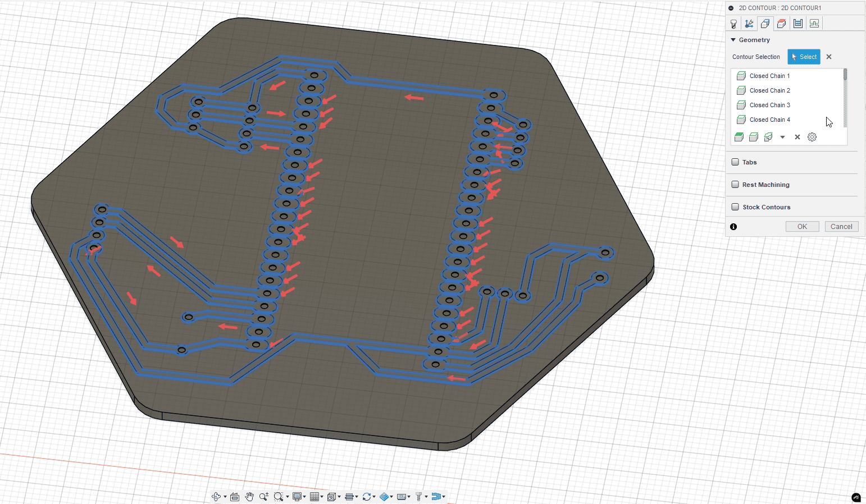Click the Closed Chain 2 contour icon

point(741,90)
